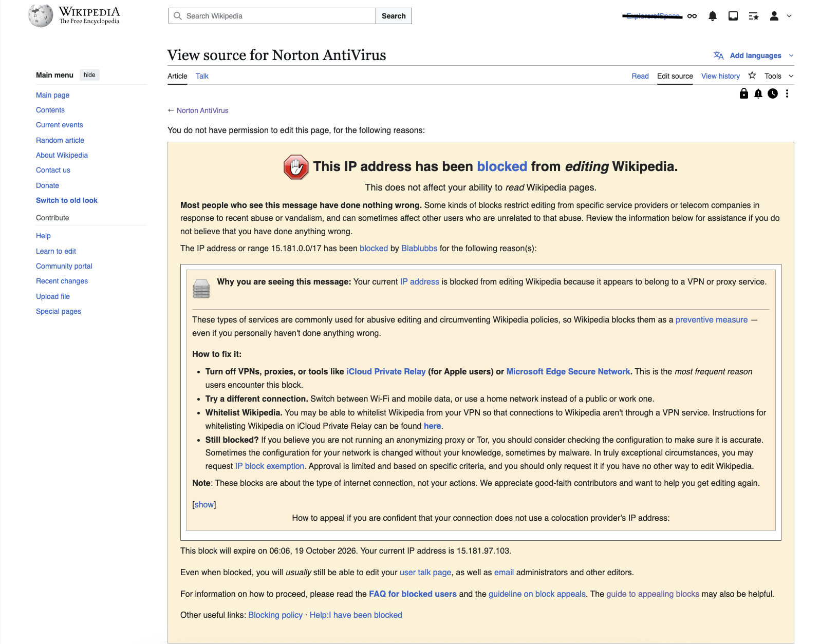
Task: Open the notices inbox tray icon
Action: click(733, 16)
